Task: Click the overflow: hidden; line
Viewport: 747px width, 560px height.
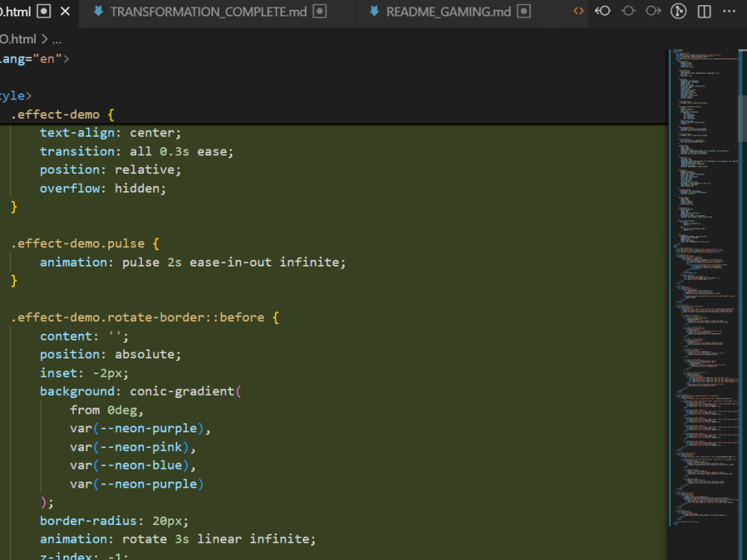Action: point(103,189)
